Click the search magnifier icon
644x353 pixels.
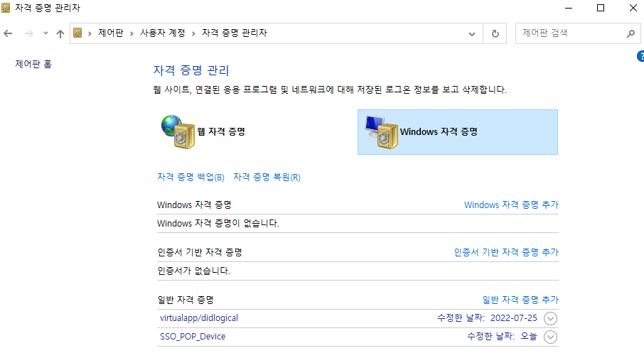(630, 33)
